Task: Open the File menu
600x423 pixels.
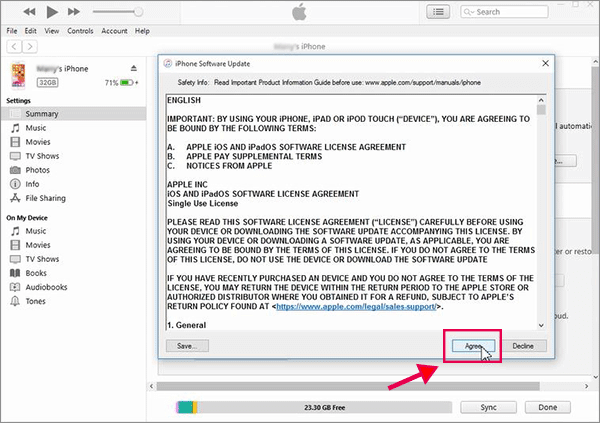Action: [x=11, y=31]
